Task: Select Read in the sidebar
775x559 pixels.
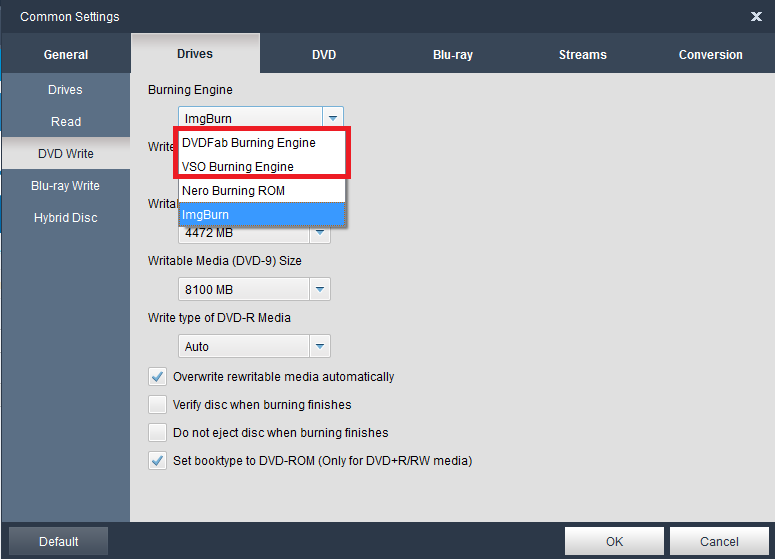Action: coord(66,122)
